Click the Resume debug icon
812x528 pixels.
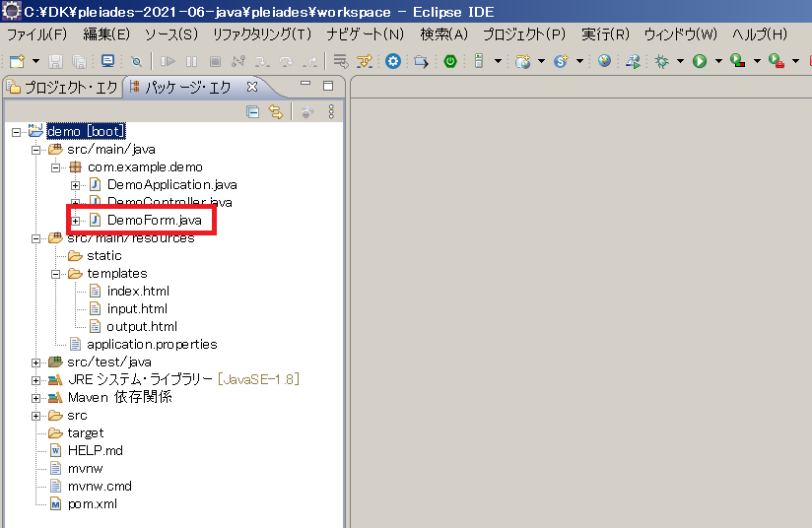(x=168, y=62)
